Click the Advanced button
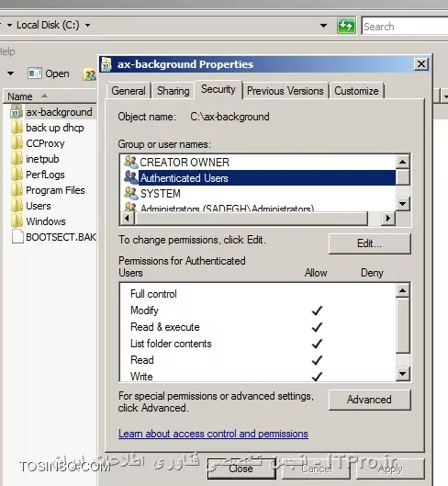 (370, 400)
